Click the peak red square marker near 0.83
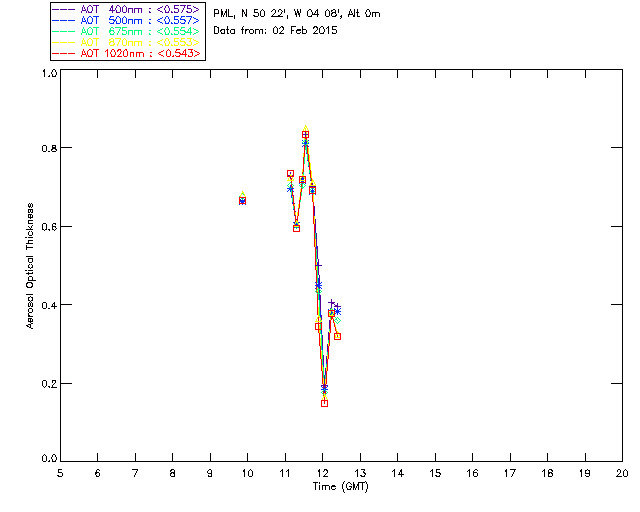The width and height of the screenshot is (640, 512). pos(305,134)
